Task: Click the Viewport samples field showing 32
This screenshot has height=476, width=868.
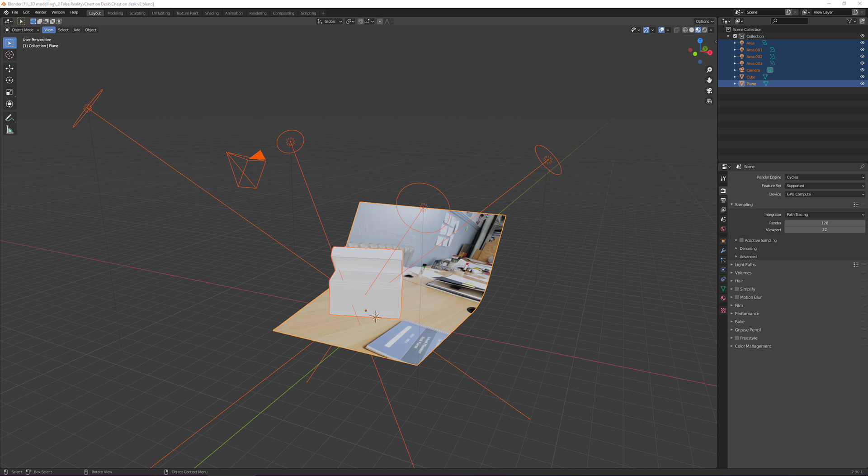Action: click(825, 229)
